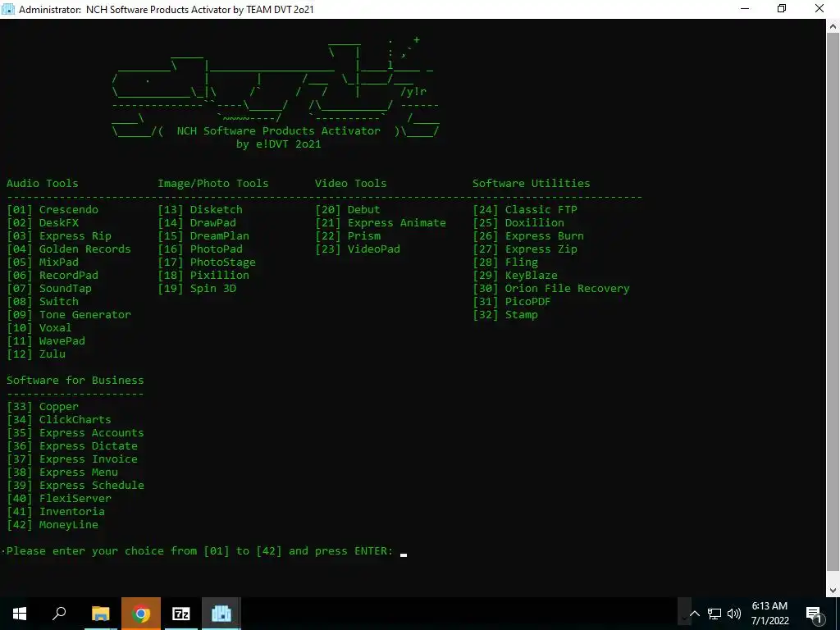This screenshot has height=630, width=840.
Task: Click the '[13] Disketch' entry
Action: click(x=200, y=209)
